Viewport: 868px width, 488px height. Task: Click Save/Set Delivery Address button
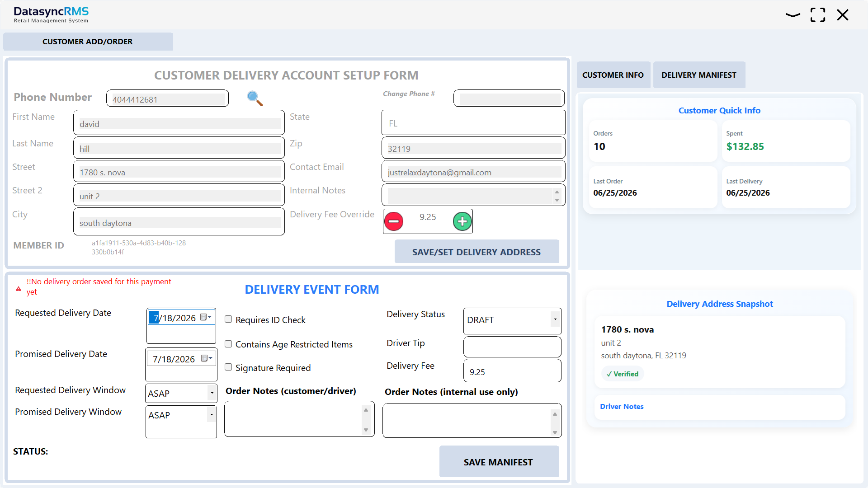coord(476,252)
